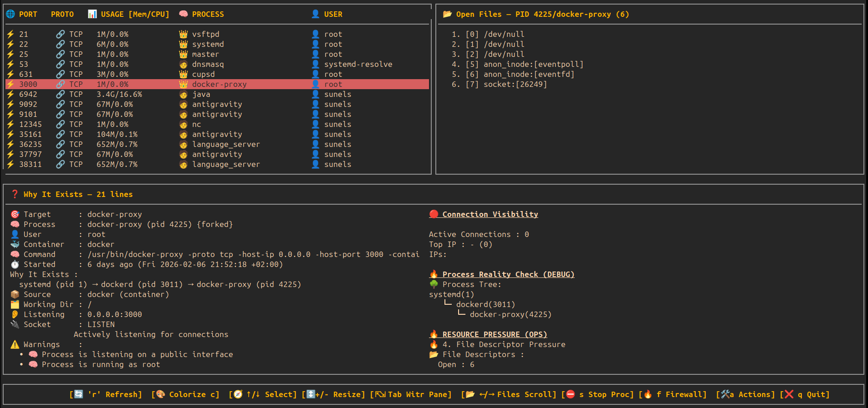Click the Colorize palette icon

tap(160, 394)
